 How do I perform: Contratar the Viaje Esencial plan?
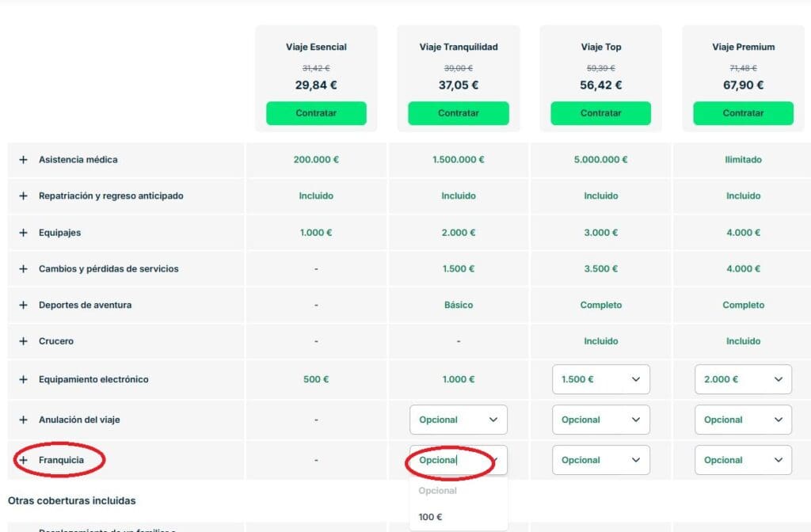316,113
